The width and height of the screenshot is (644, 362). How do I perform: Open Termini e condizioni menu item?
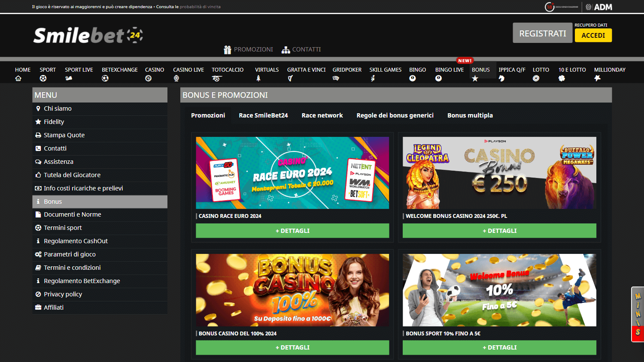[x=100, y=268]
